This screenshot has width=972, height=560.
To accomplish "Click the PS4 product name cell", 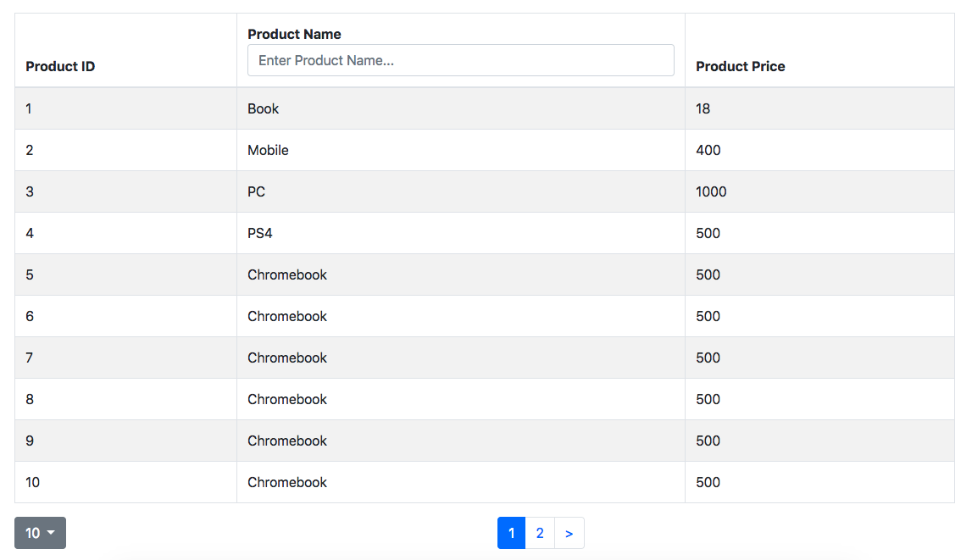I will point(259,233).
